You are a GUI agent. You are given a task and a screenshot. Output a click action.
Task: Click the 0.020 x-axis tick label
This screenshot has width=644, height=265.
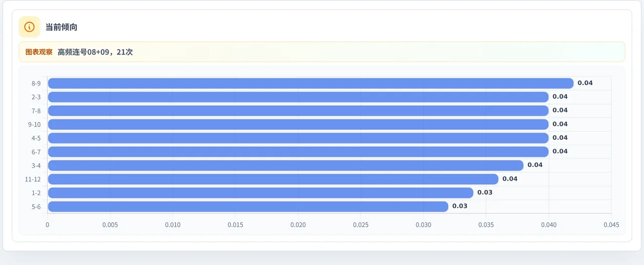[298, 225]
